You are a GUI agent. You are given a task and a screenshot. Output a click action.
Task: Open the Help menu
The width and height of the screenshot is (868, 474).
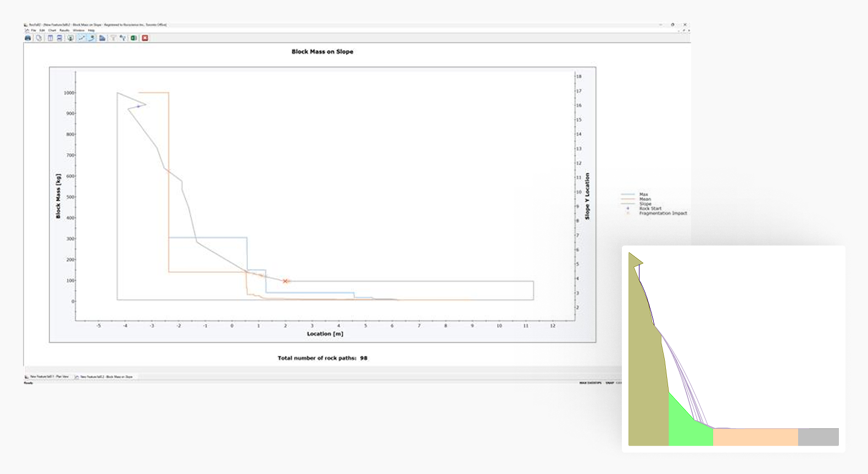click(91, 31)
